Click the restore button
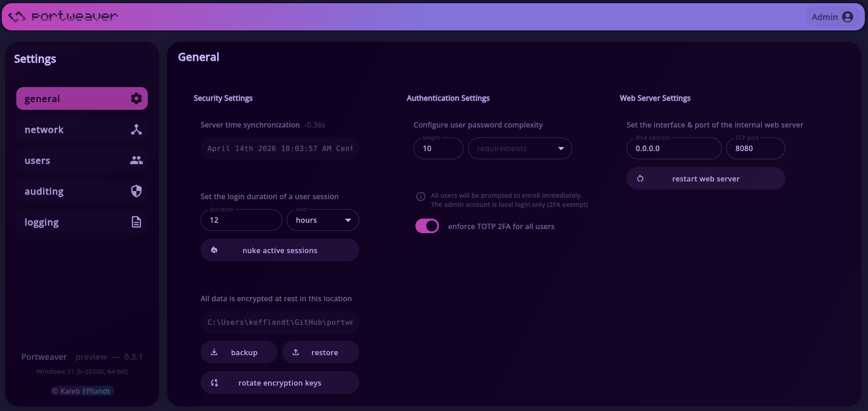 [320, 352]
